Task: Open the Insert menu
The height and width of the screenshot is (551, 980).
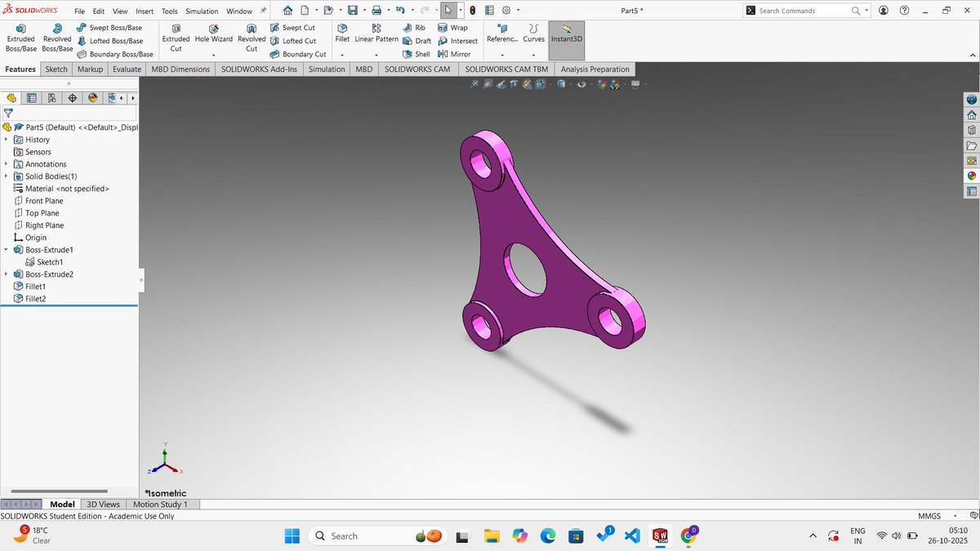Action: [x=145, y=11]
